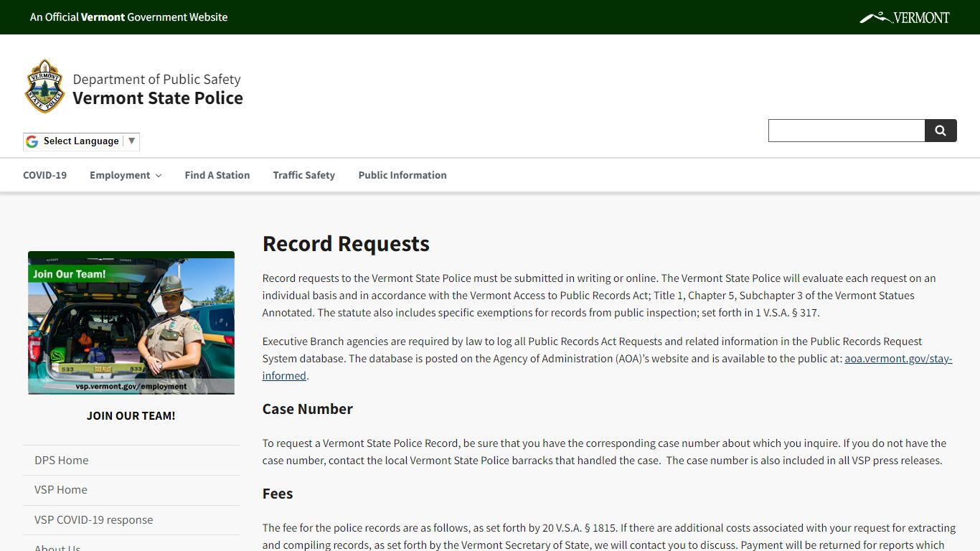Click the Case Number heading
The width and height of the screenshot is (980, 551).
tap(308, 409)
